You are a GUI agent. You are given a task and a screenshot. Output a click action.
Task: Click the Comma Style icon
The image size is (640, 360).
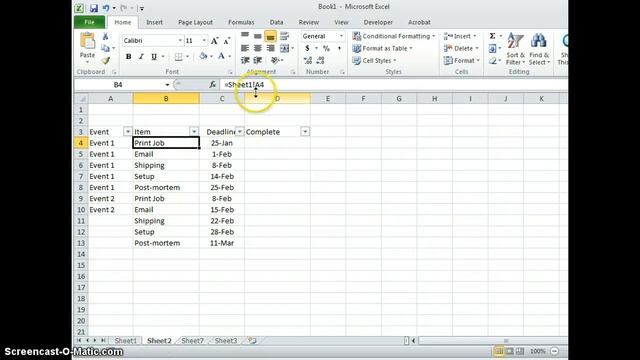tap(339, 48)
